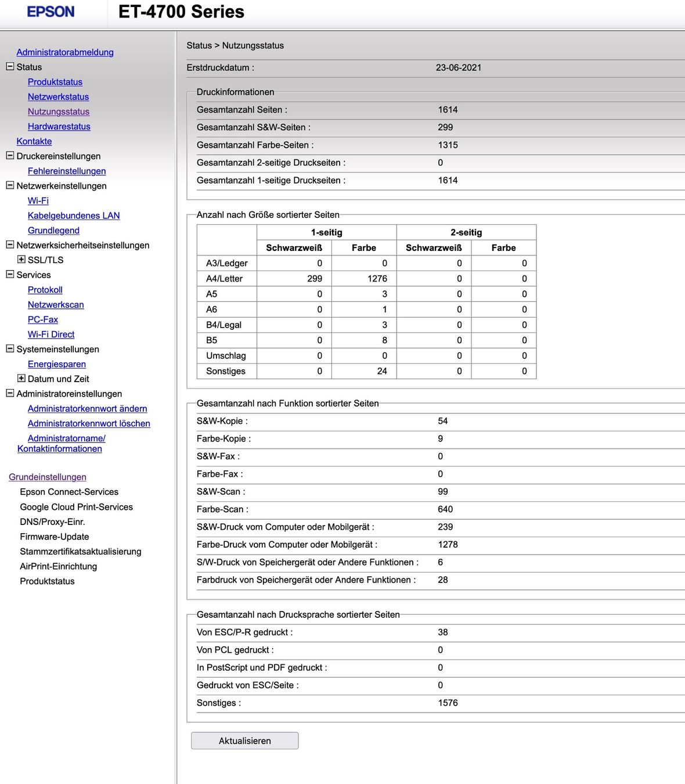Viewport: 685px width, 784px height.
Task: Click Farbe-Druck vom Computer value 1278
Action: [448, 545]
